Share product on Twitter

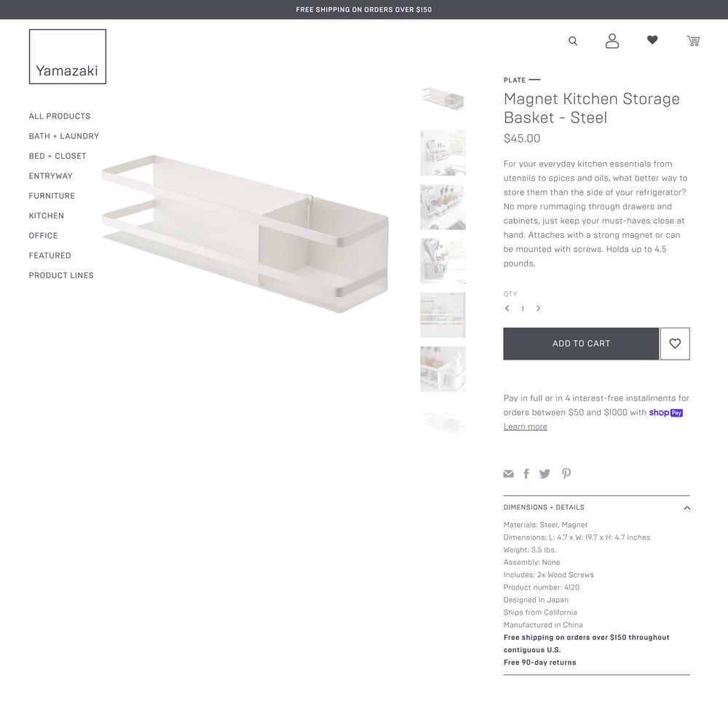(x=545, y=474)
